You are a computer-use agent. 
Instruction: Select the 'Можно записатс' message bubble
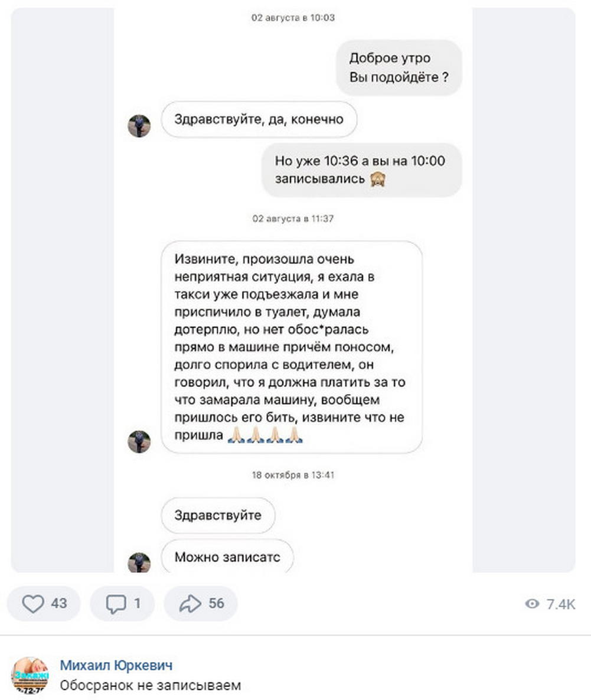[227, 556]
